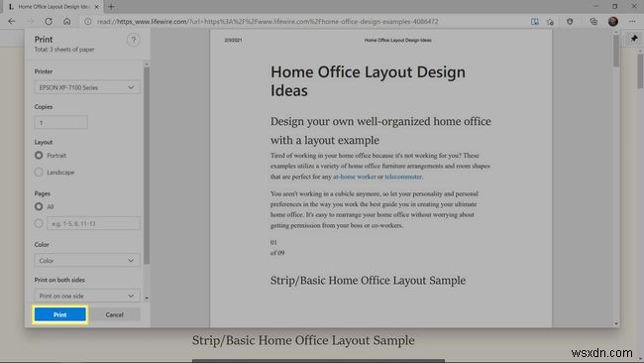Go to Home via house icon
This screenshot has width=644, height=363.
click(67, 22)
